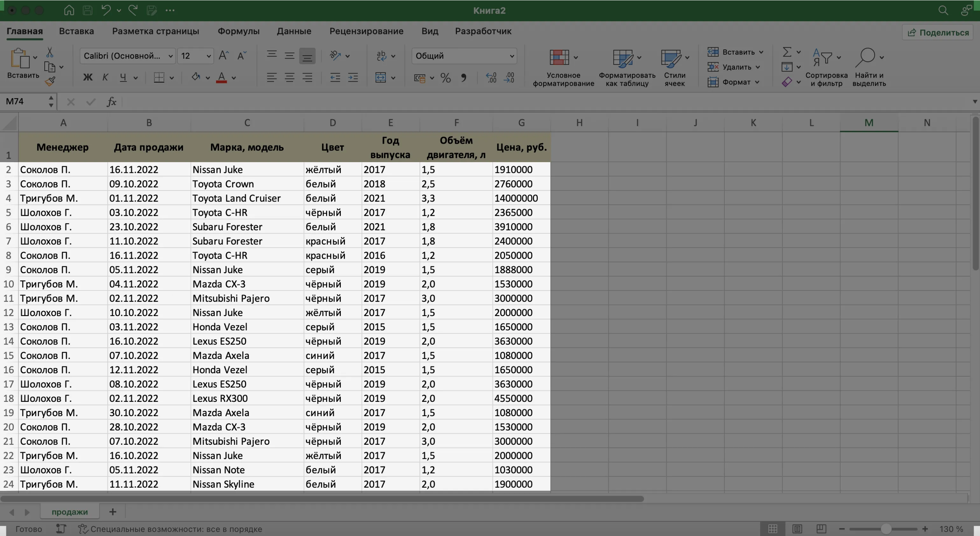Open the font size 12 dropdown

(208, 56)
